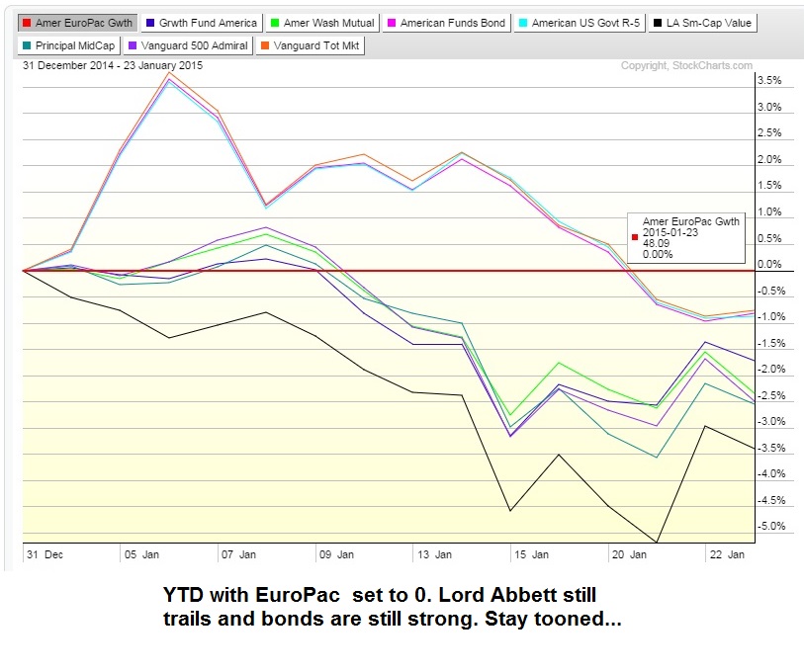Click the magenta swatch for American Funds Bond
The height and width of the screenshot is (672, 804).
tap(392, 23)
